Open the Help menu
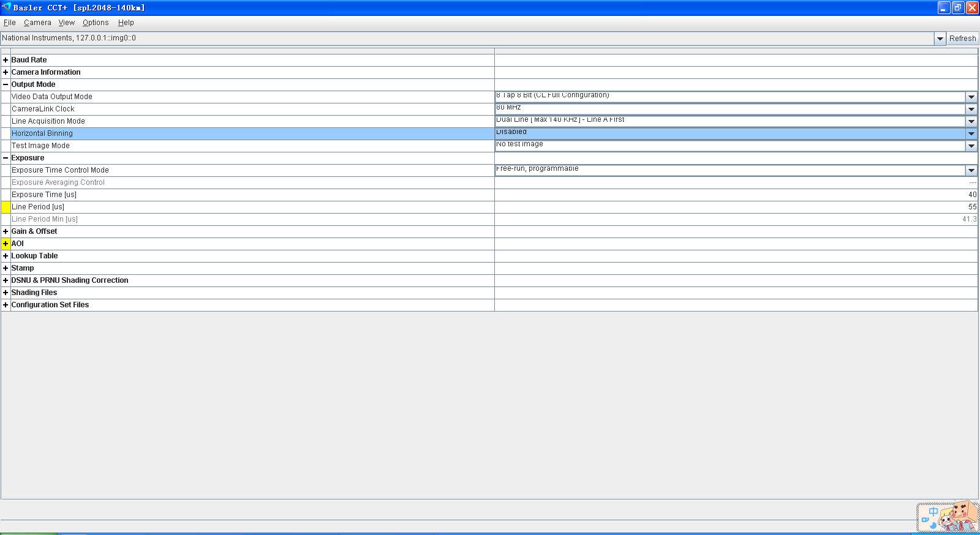The height and width of the screenshot is (535, 980). click(x=126, y=23)
